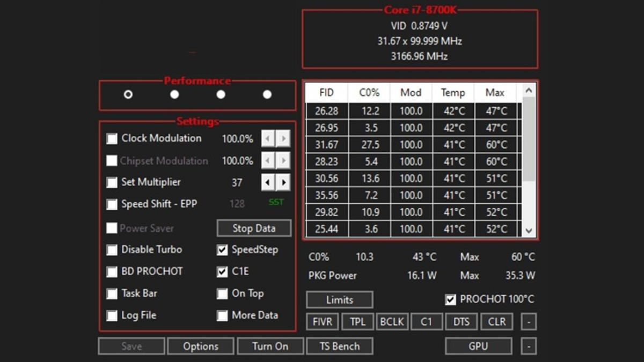Image resolution: width=644 pixels, height=362 pixels.
Task: Launch the TS Bench benchmark
Action: (x=340, y=346)
